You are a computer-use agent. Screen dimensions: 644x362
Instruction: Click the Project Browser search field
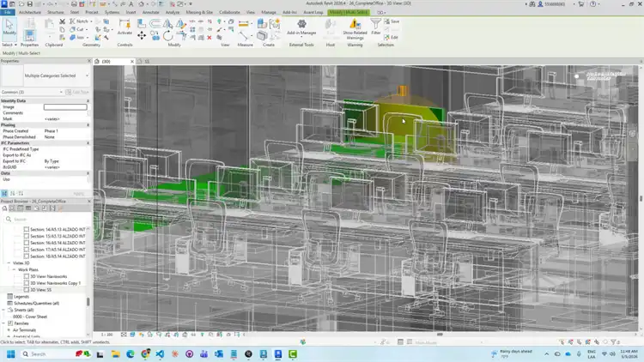tap(46, 219)
